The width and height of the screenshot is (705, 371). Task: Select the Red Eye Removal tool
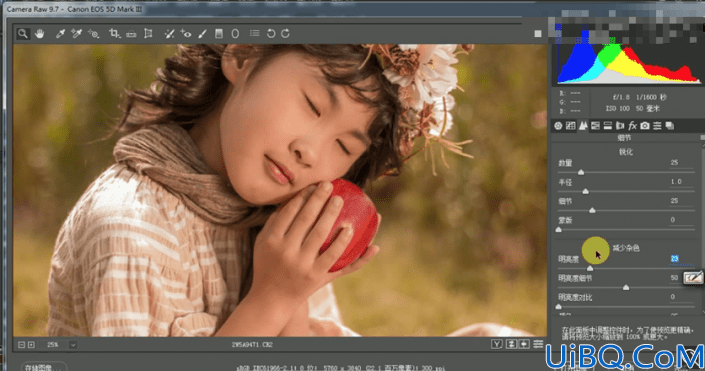[186, 34]
